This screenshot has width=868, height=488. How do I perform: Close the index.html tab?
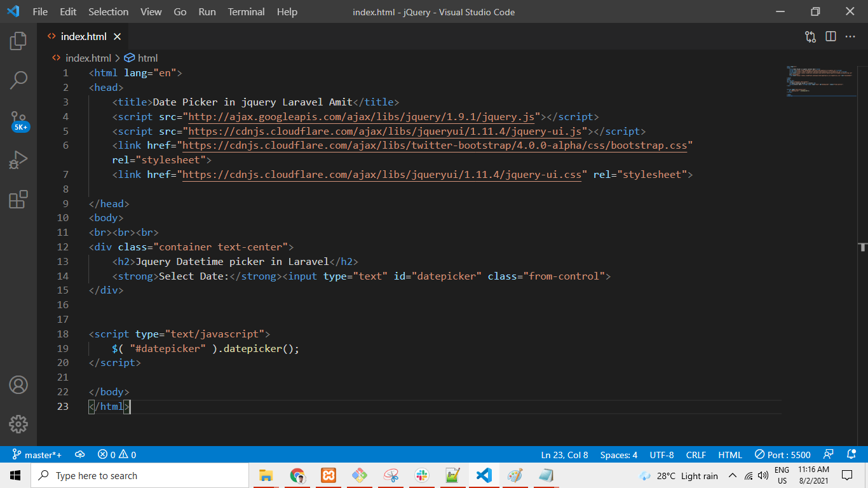tap(117, 37)
